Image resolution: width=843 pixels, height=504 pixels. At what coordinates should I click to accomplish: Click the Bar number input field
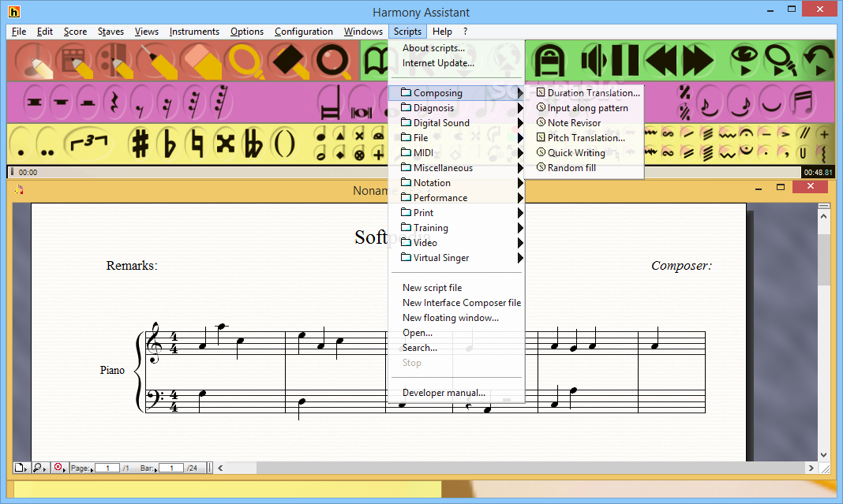[x=171, y=468]
